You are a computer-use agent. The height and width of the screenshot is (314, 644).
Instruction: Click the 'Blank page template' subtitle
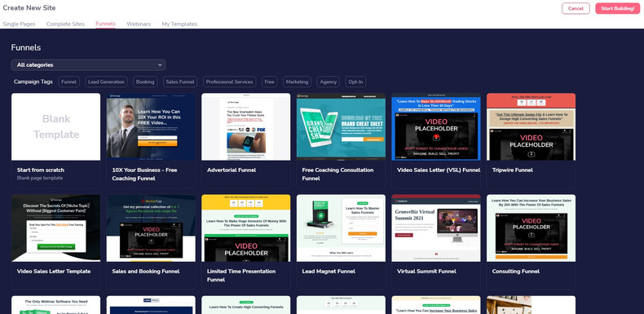pyautogui.click(x=40, y=178)
